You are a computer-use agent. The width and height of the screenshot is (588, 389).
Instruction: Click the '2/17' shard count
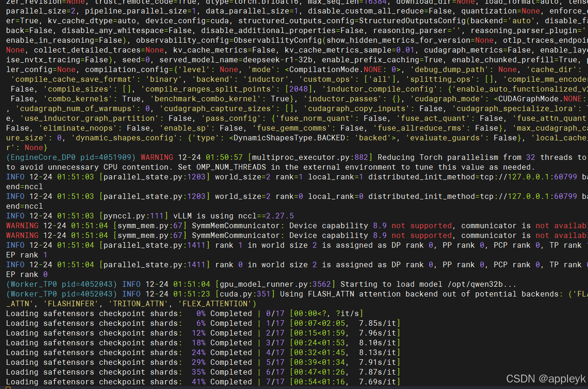(x=275, y=333)
